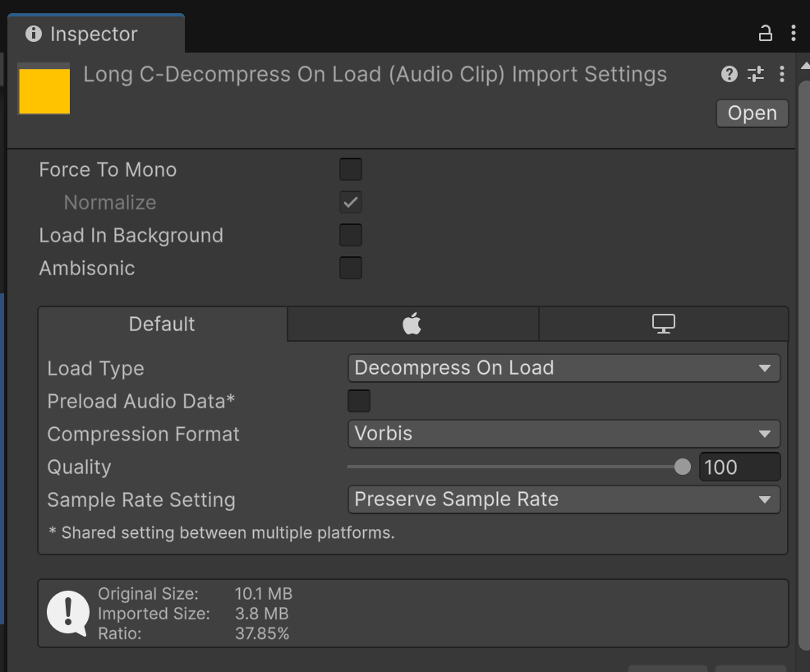Expand the Compression Format dropdown
Screen dimensions: 810x672
(564, 434)
